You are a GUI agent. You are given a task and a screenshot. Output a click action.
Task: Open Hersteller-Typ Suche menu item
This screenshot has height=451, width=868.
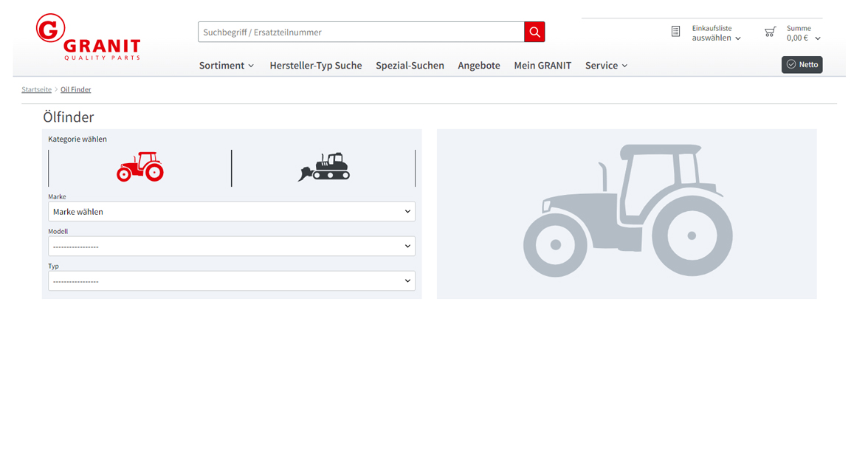tap(315, 66)
